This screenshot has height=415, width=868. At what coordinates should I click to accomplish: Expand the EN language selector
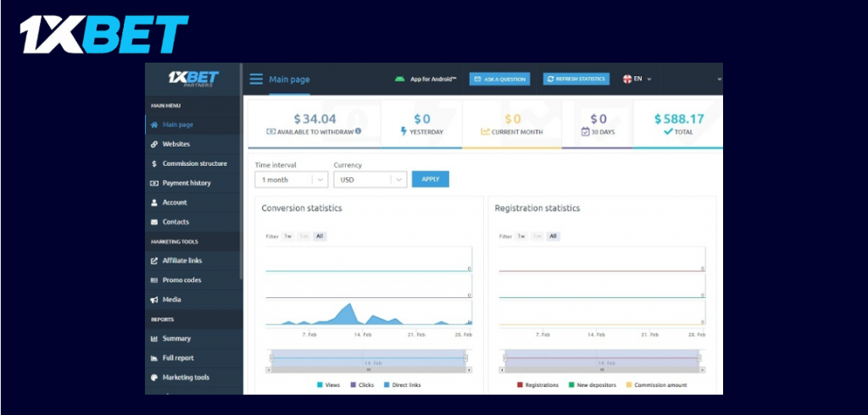point(637,79)
